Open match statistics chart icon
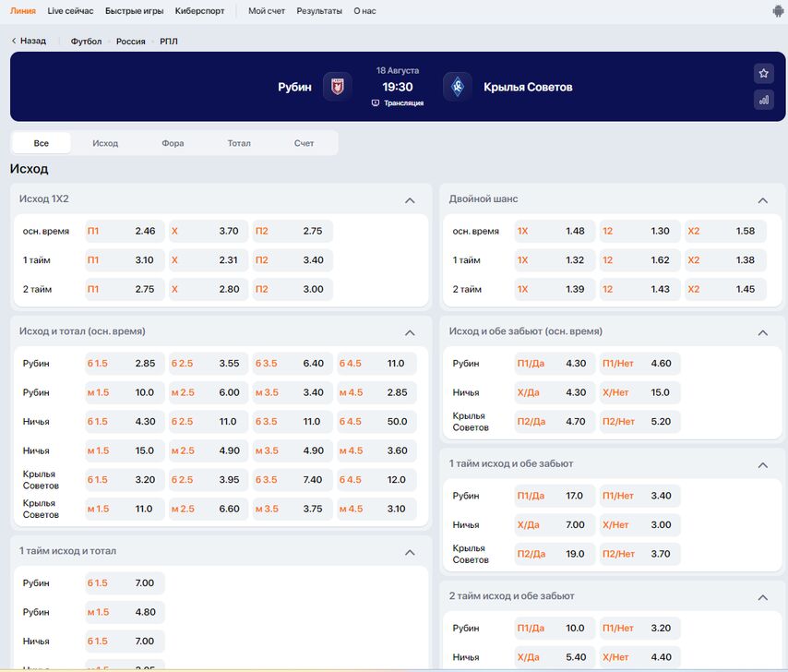This screenshot has height=672, width=788. (763, 100)
